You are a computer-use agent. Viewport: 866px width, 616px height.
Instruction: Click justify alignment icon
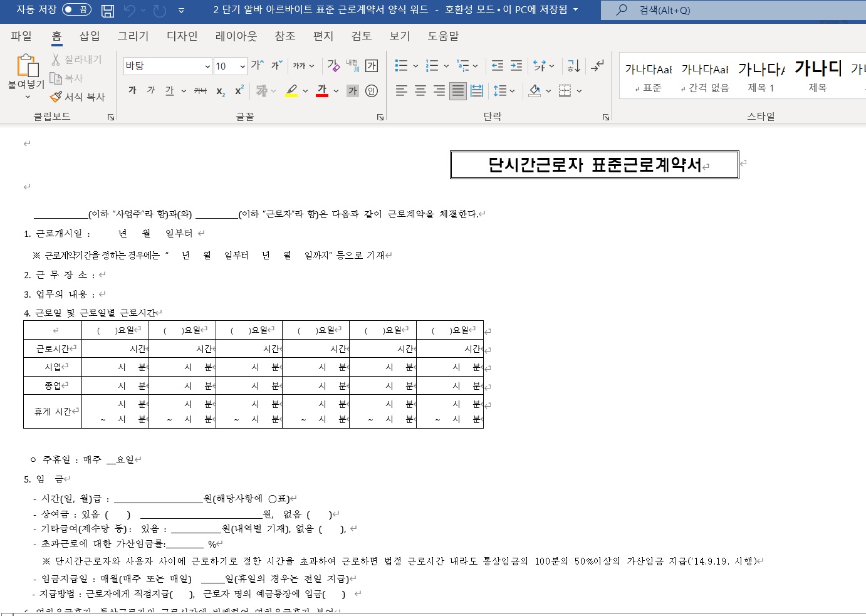(x=458, y=91)
